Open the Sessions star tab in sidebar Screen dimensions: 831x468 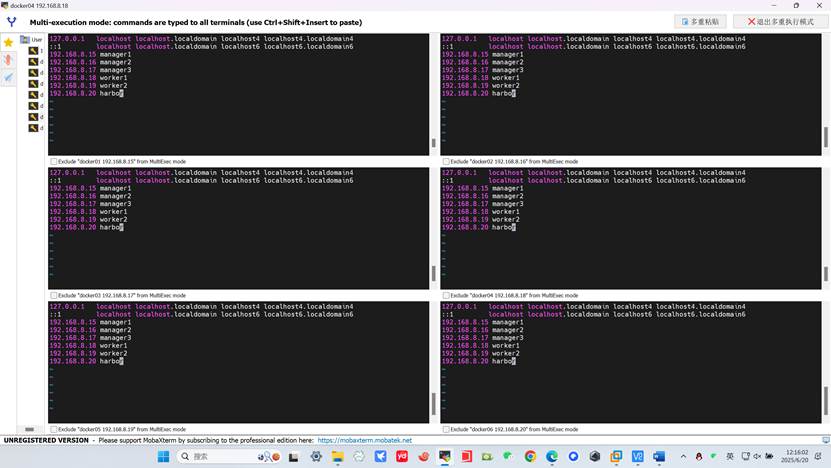(x=8, y=42)
